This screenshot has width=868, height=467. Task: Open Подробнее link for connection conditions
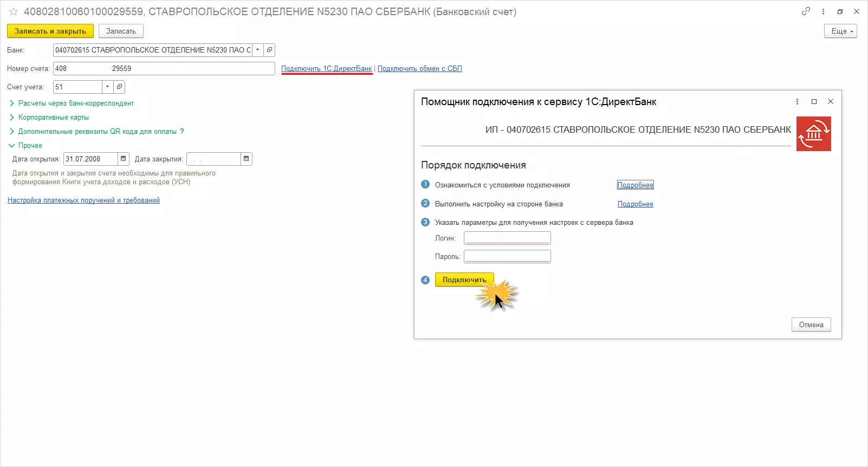(636, 185)
